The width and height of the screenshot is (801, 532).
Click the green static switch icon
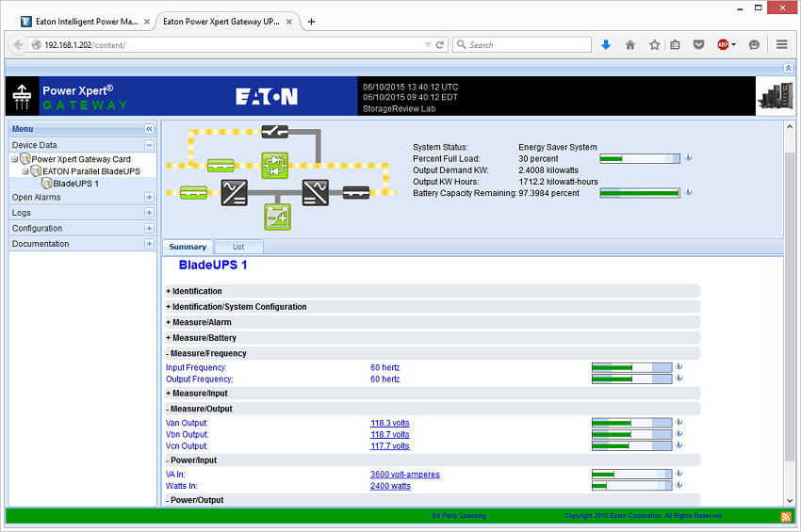tap(275, 166)
